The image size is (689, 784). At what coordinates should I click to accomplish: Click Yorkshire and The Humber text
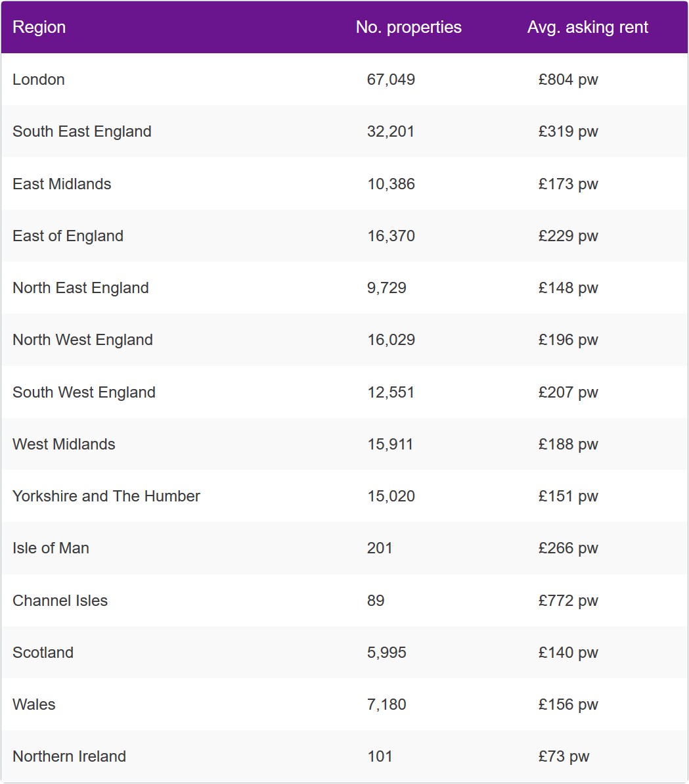point(106,496)
